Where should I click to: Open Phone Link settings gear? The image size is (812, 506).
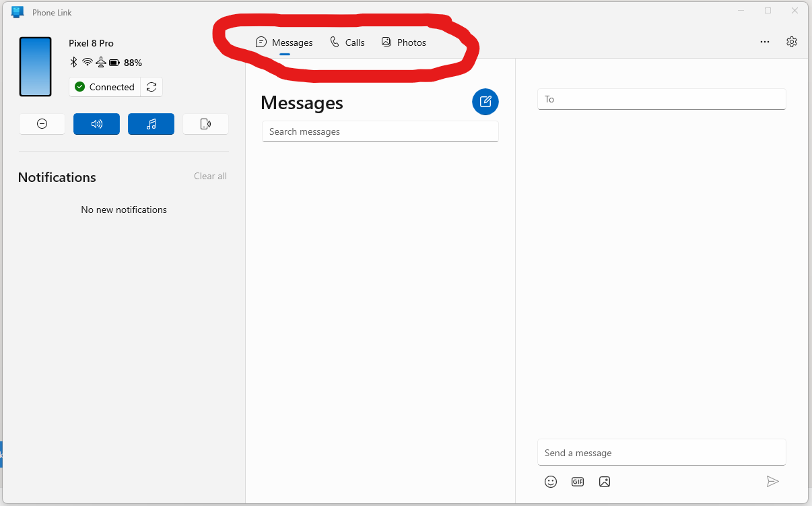[x=792, y=42]
